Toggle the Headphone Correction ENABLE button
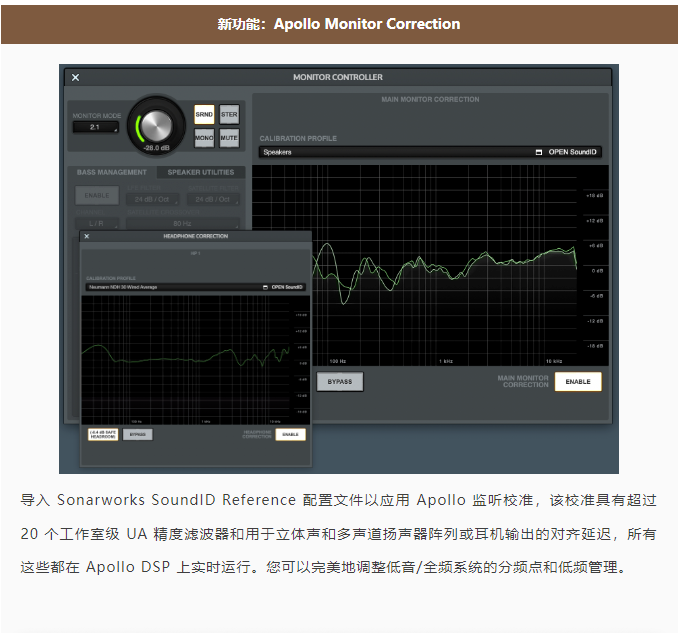The width and height of the screenshot is (679, 633). (x=291, y=434)
